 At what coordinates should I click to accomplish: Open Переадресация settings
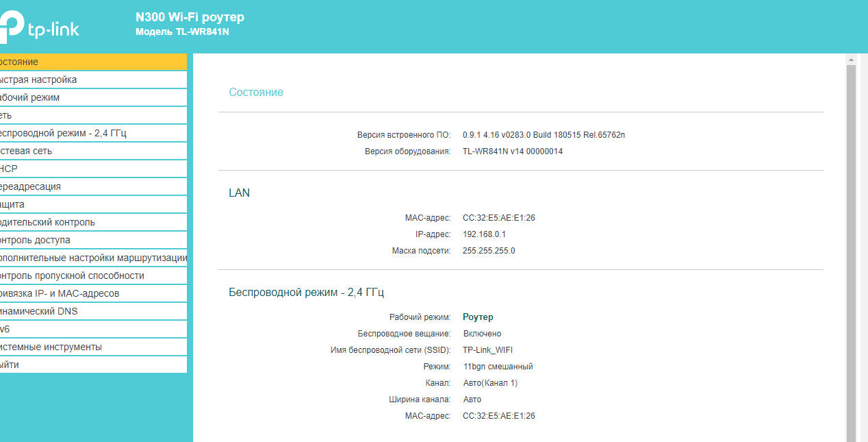tap(93, 186)
